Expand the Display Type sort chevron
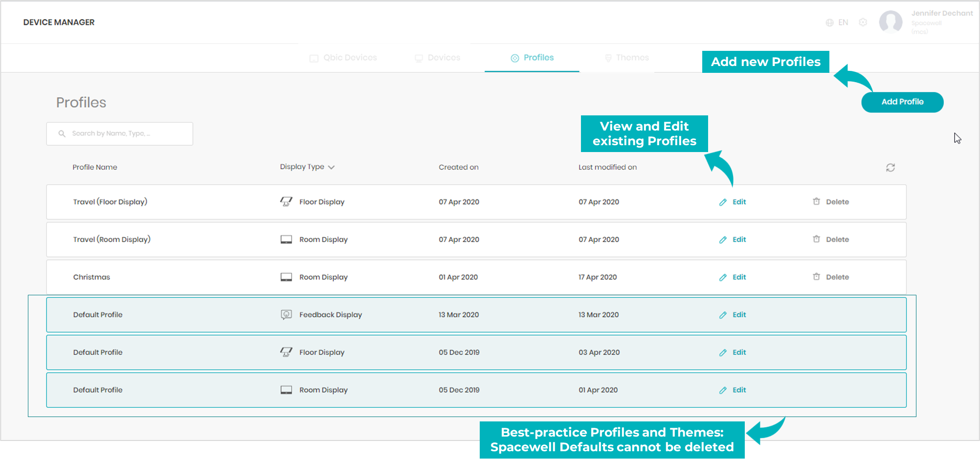Image resolution: width=980 pixels, height=462 pixels. tap(331, 167)
